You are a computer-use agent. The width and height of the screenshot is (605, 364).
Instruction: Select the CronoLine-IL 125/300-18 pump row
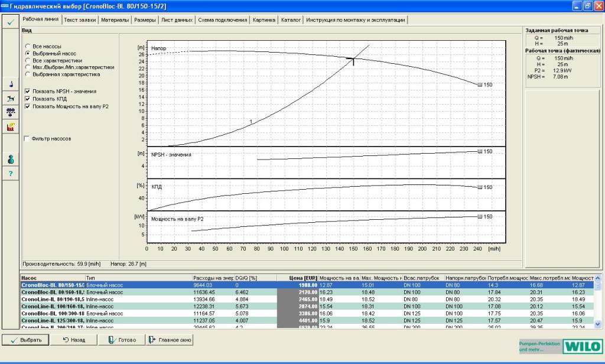307,320
